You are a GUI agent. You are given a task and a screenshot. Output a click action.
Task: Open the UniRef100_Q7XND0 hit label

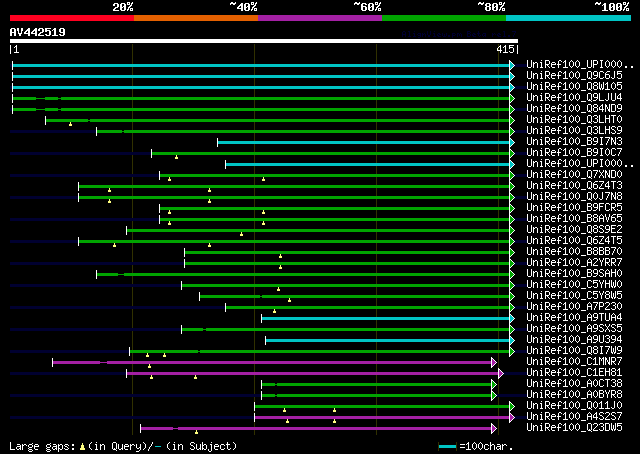tap(574, 175)
